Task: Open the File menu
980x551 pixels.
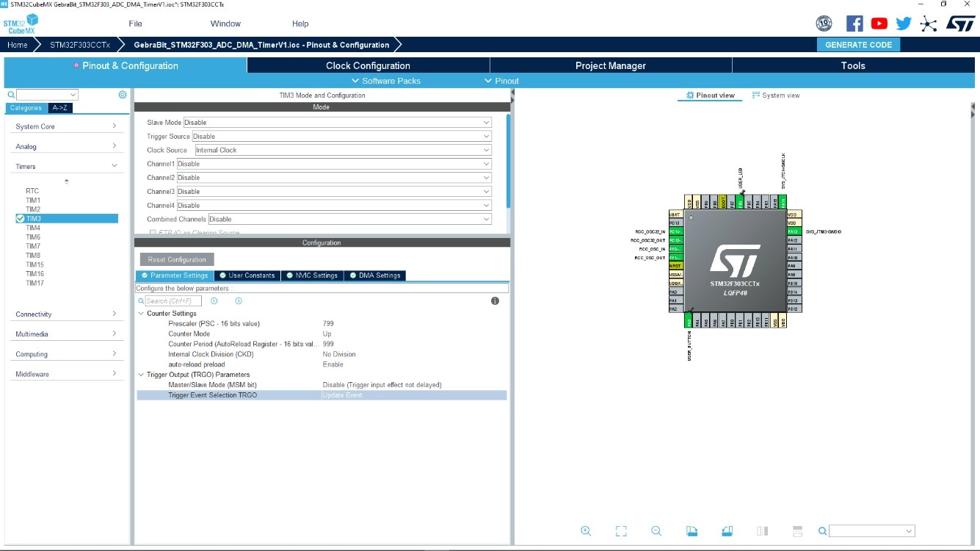Action: point(135,24)
